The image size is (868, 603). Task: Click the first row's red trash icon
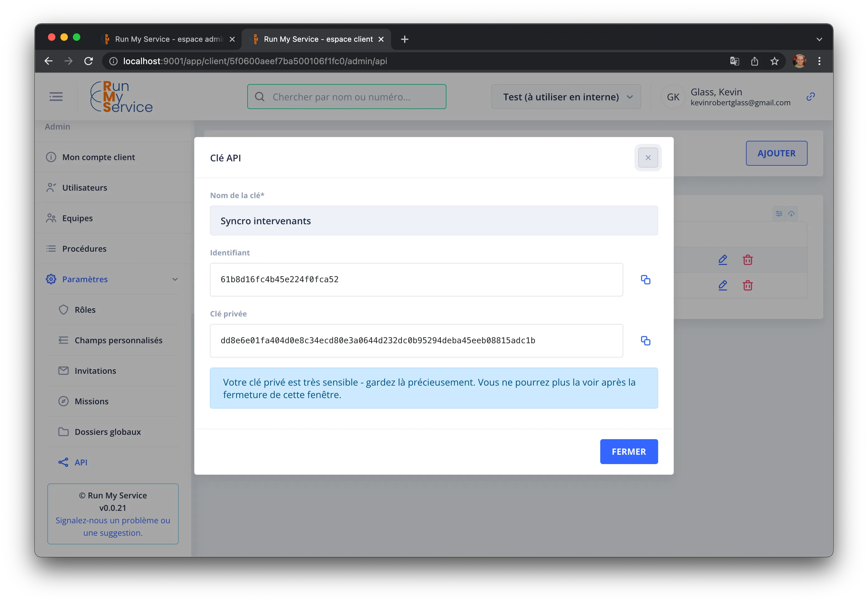point(748,260)
